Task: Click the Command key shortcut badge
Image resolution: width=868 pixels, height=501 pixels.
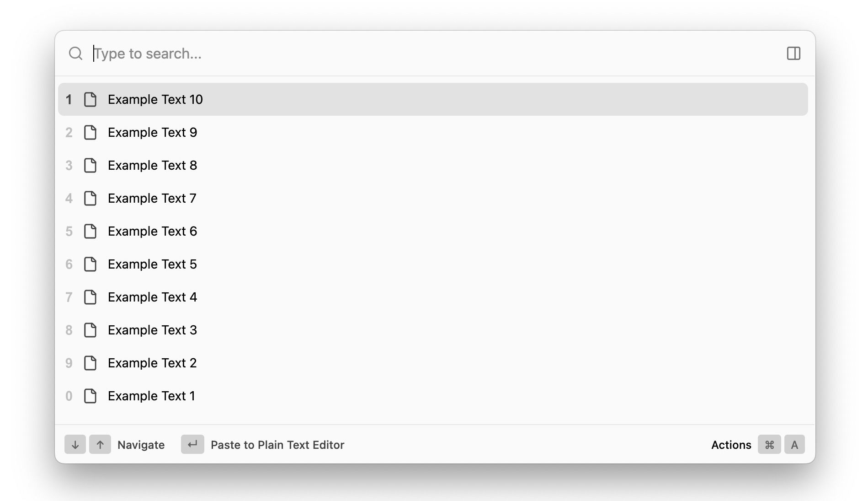Action: (769, 444)
